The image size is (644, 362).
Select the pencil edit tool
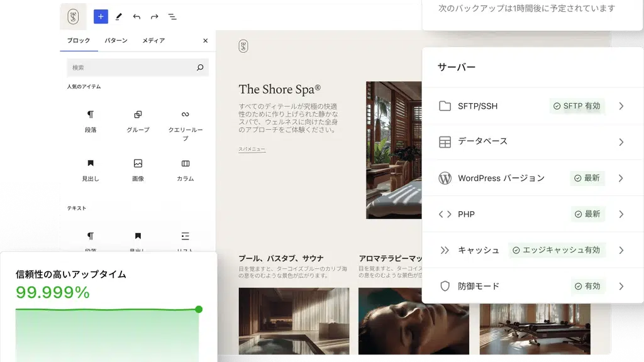click(x=119, y=16)
